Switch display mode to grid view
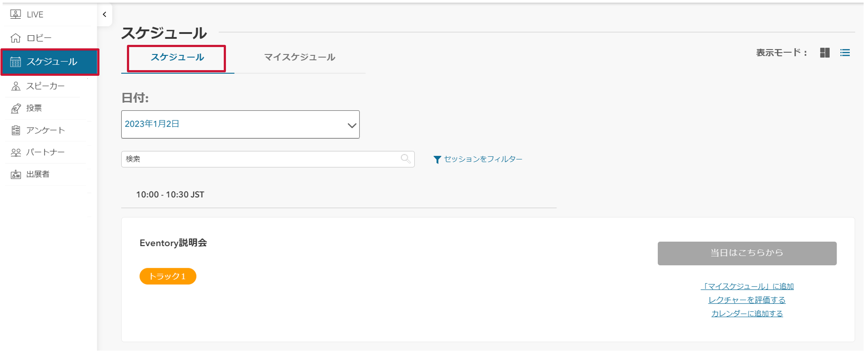 825,53
